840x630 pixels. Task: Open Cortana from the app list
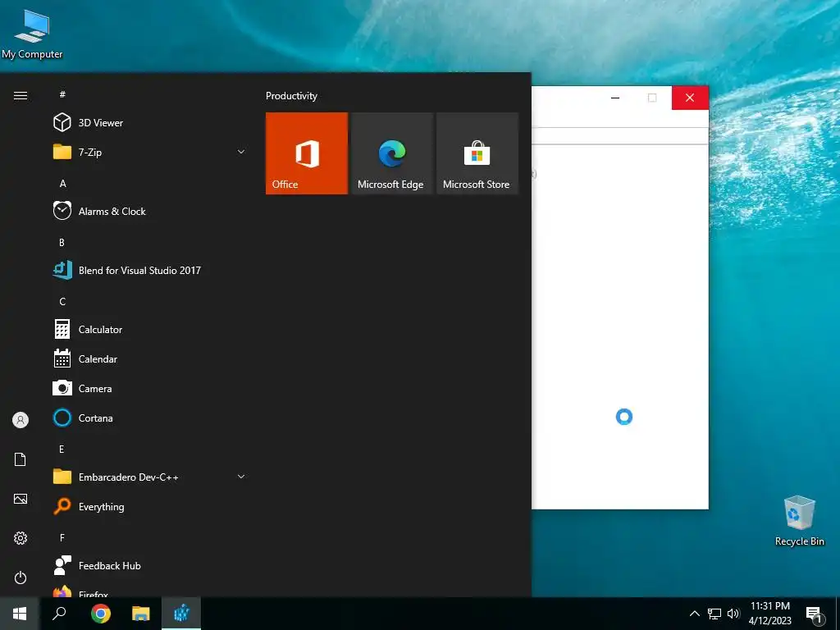point(150,418)
